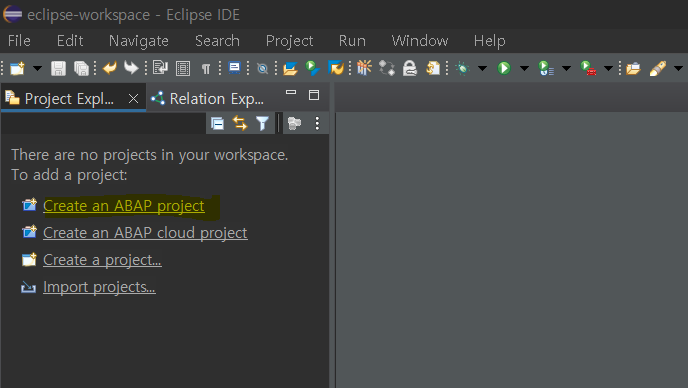The width and height of the screenshot is (688, 388).
Task: Open the Debug dropdown arrow
Action: point(482,68)
